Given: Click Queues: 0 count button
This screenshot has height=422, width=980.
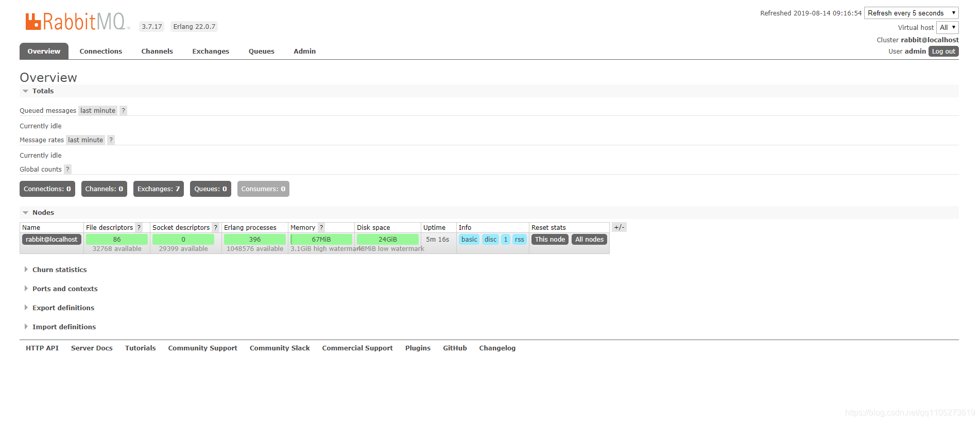Looking at the screenshot, I should (x=211, y=189).
